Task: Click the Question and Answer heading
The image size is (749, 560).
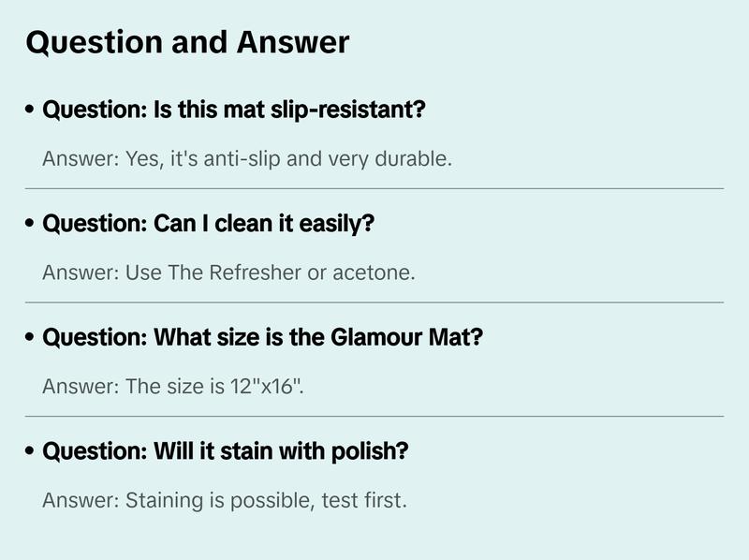Action: (x=187, y=43)
